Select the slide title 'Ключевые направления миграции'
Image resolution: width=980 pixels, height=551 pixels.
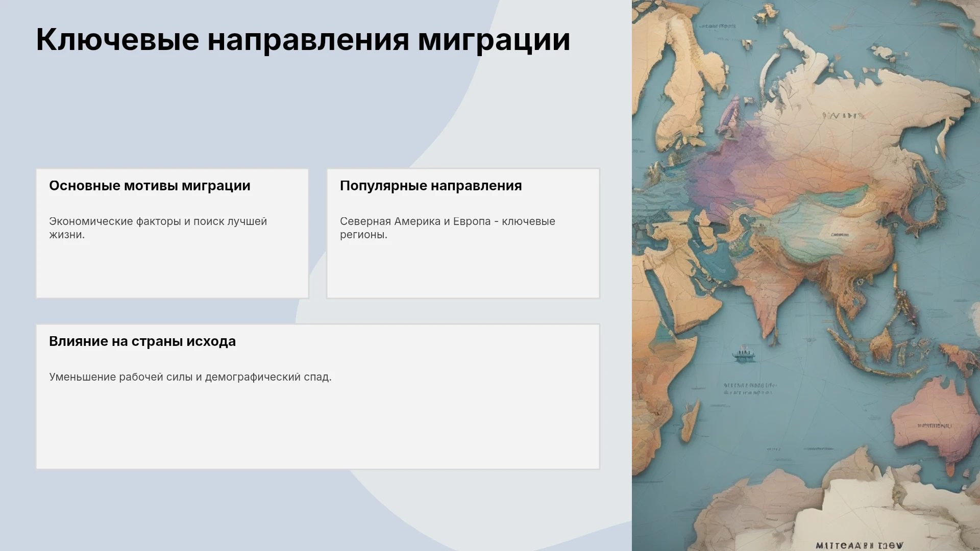[x=303, y=40]
